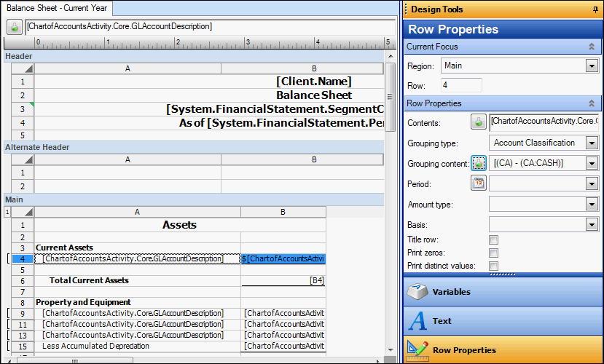
Task: Click the Grouping content picker icon
Action: click(479, 163)
